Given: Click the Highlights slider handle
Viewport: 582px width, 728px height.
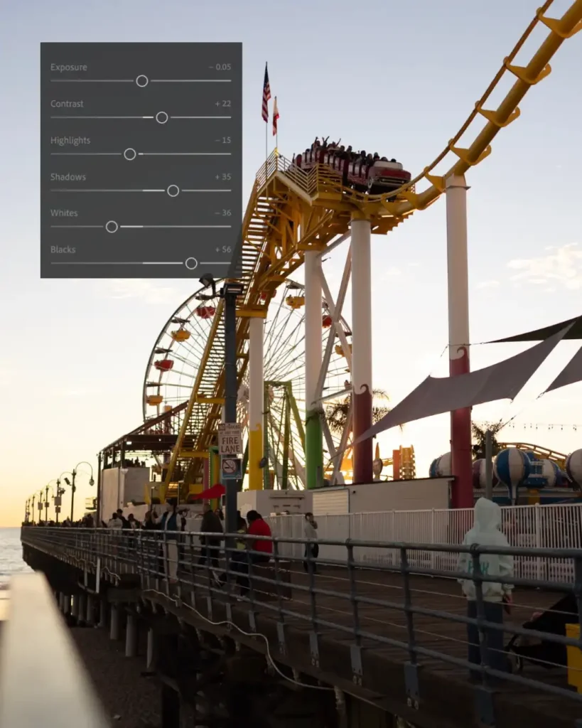Looking at the screenshot, I should [129, 154].
